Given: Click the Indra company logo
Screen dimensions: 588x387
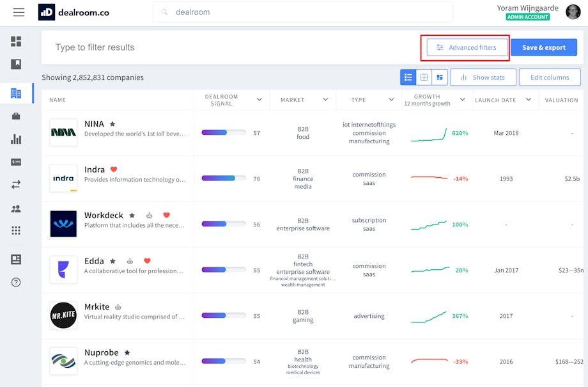Looking at the screenshot, I should tap(63, 178).
